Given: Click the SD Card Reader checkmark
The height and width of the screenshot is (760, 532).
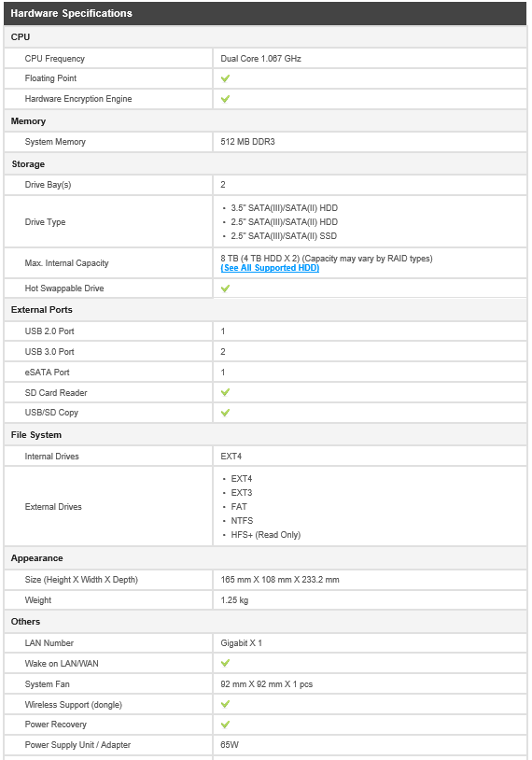Looking at the screenshot, I should click(x=225, y=392).
